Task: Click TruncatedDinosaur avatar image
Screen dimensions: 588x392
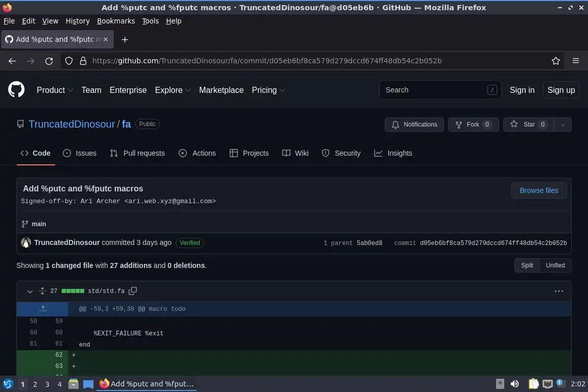Action: coord(26,242)
